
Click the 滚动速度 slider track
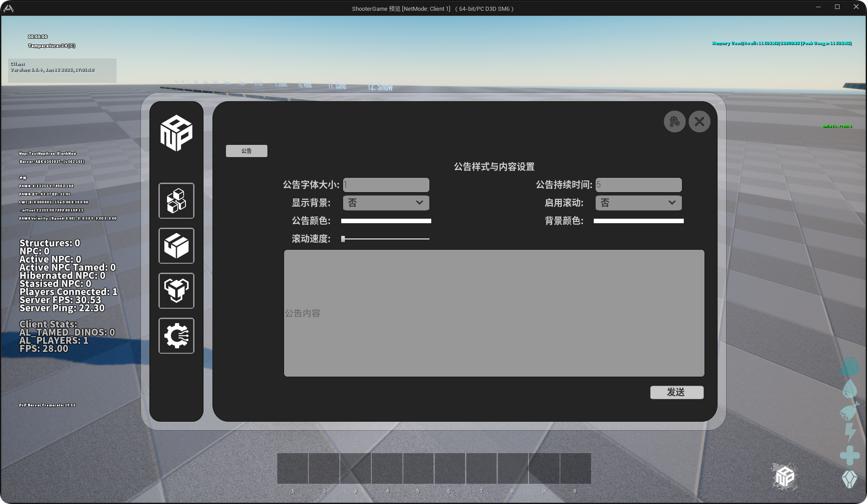[x=386, y=239]
